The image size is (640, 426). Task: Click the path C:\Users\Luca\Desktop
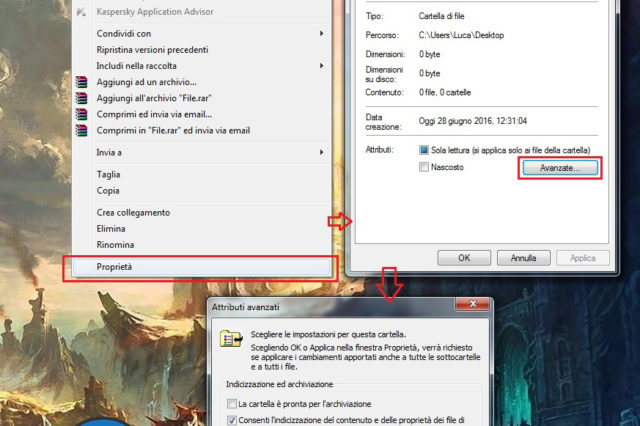coord(461,36)
